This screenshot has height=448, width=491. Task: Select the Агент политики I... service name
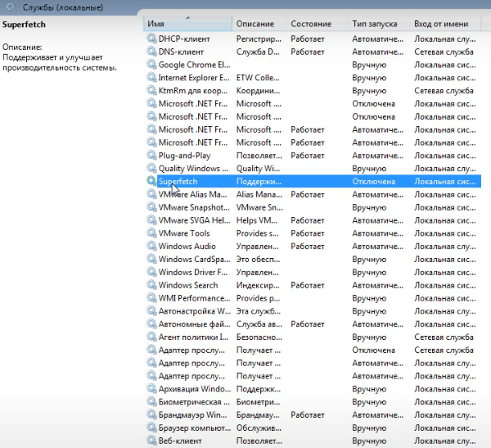click(193, 337)
